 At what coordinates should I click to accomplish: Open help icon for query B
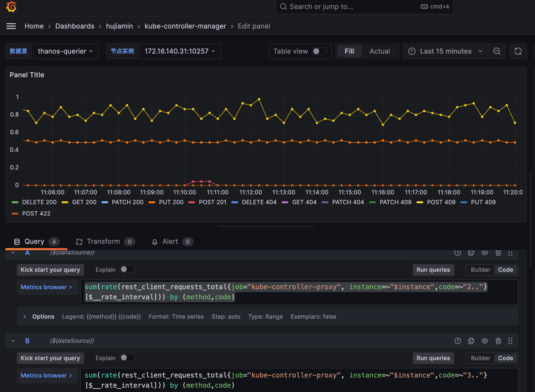pyautogui.click(x=458, y=341)
